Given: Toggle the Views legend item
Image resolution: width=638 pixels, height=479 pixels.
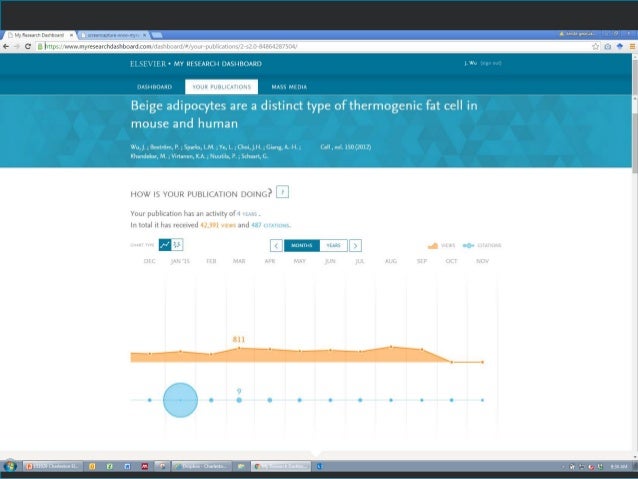Looking at the screenshot, I should (441, 245).
